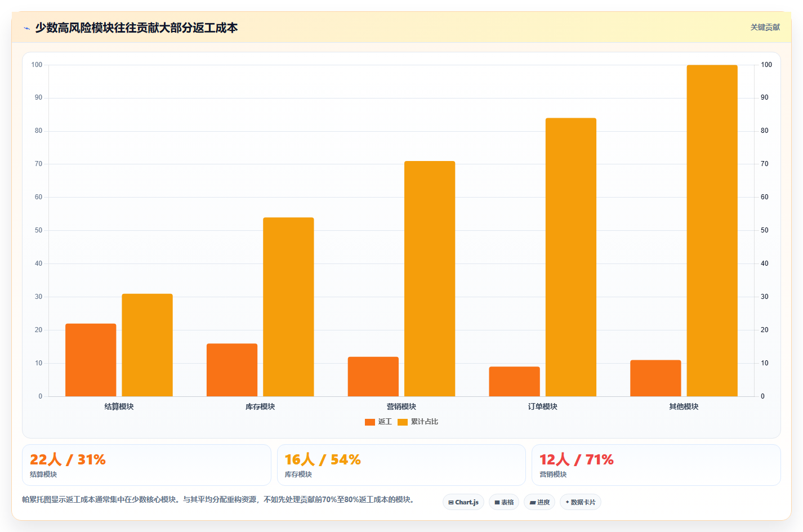This screenshot has width=803, height=532.
Task: Open the 16人 / 54% stat card
Action: 401,465
